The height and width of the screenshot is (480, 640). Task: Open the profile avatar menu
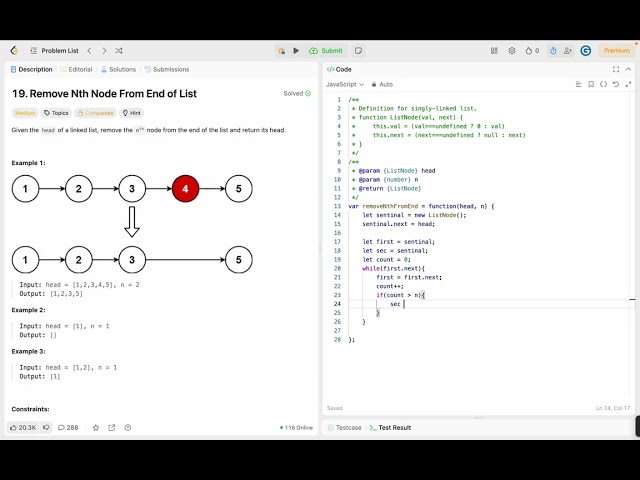586,51
